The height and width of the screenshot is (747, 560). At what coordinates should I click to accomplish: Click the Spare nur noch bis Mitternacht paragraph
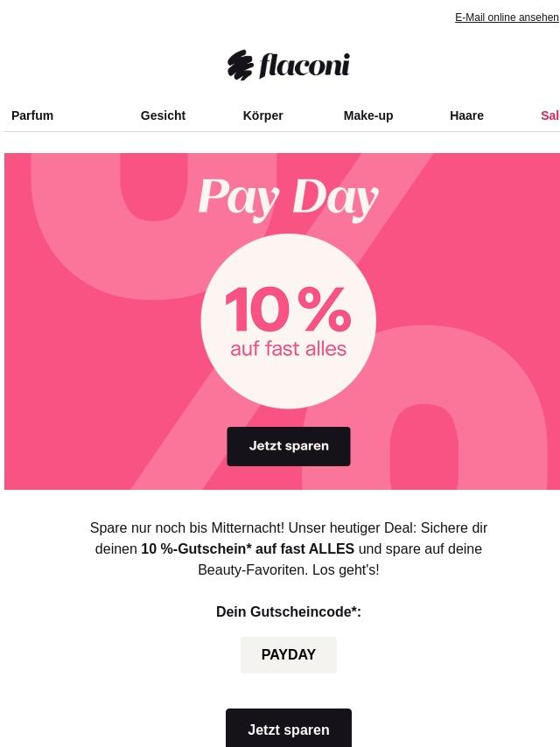[289, 548]
